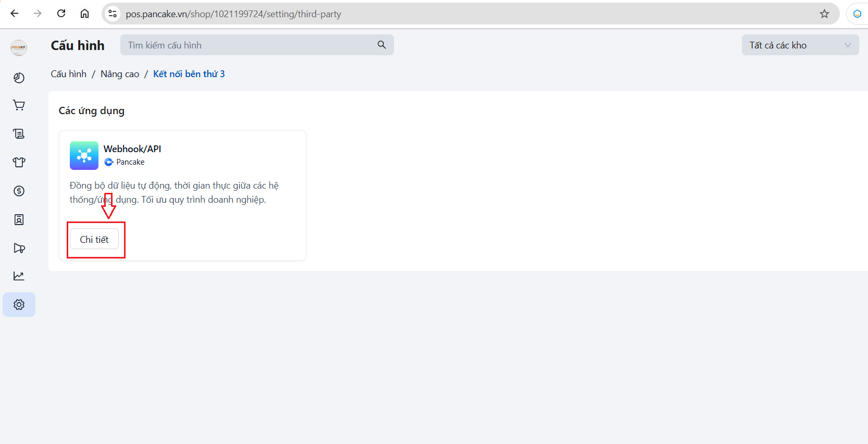Reload the page in the browser
This screenshot has height=444, width=868.
(61, 14)
